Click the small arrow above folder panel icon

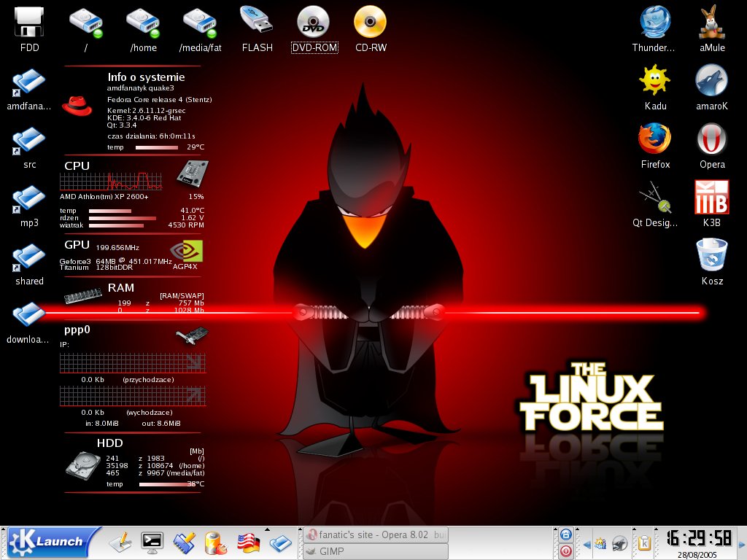point(267,529)
